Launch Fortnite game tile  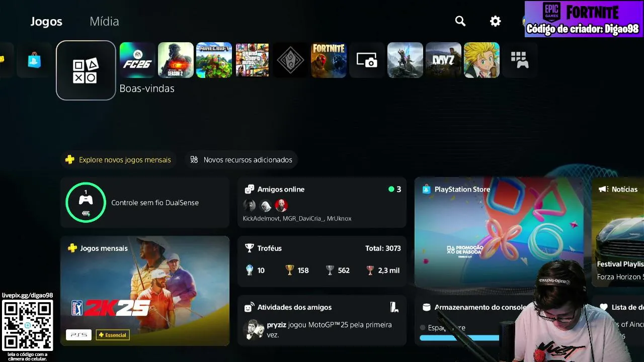click(329, 60)
